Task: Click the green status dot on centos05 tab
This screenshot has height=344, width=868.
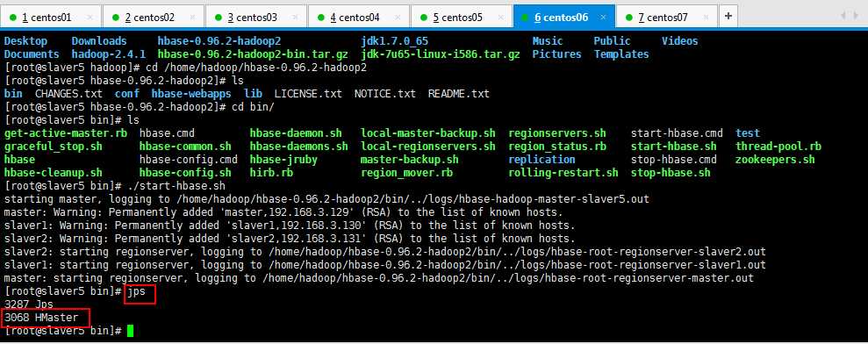Action: 424,18
